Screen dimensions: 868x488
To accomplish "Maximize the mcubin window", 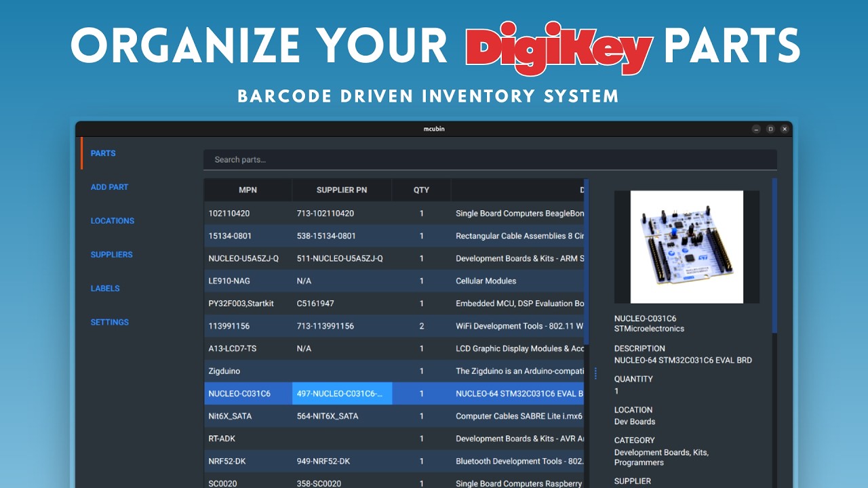I will pyautogui.click(x=770, y=129).
